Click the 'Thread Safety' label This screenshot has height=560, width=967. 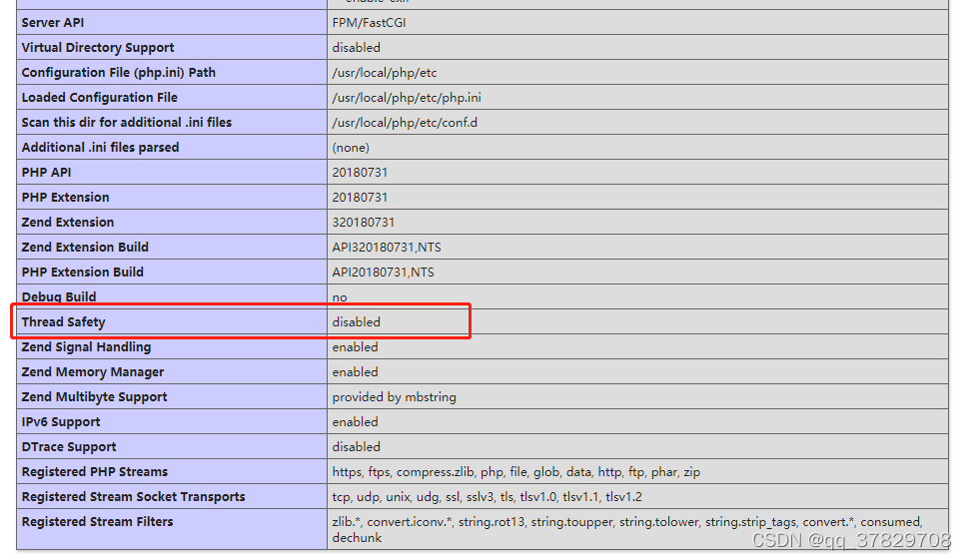click(x=64, y=322)
